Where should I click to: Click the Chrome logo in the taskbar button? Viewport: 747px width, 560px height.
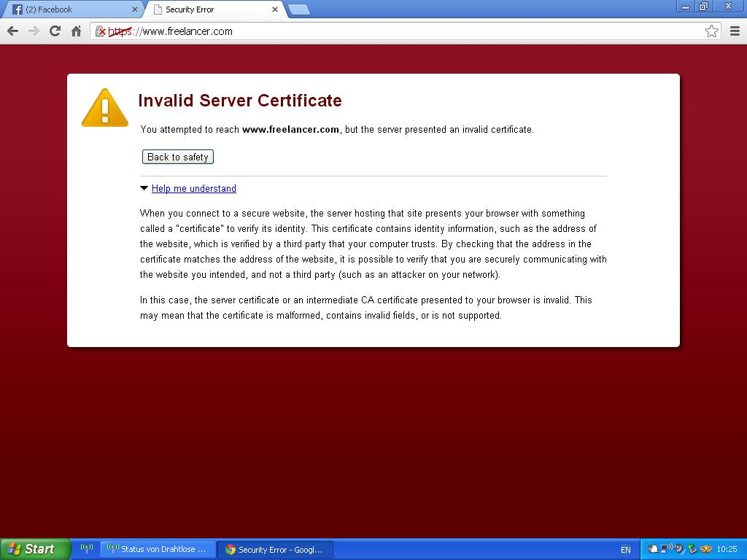pyautogui.click(x=230, y=550)
